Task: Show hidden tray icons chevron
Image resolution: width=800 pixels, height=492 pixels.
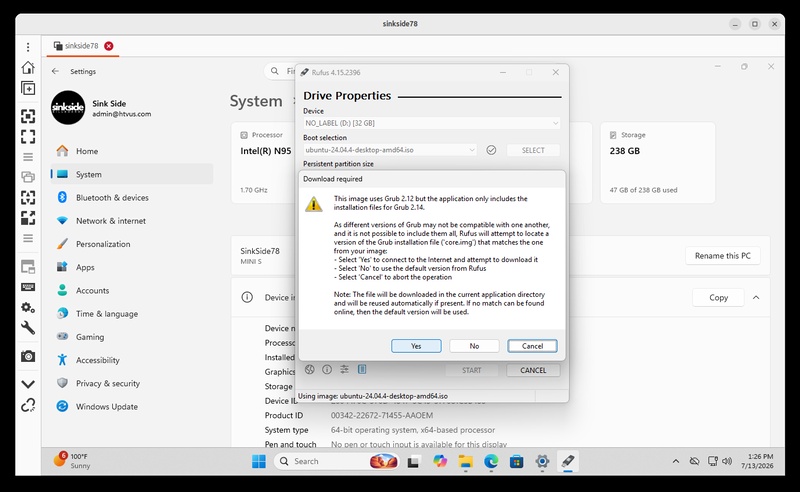Action: [x=676, y=461]
